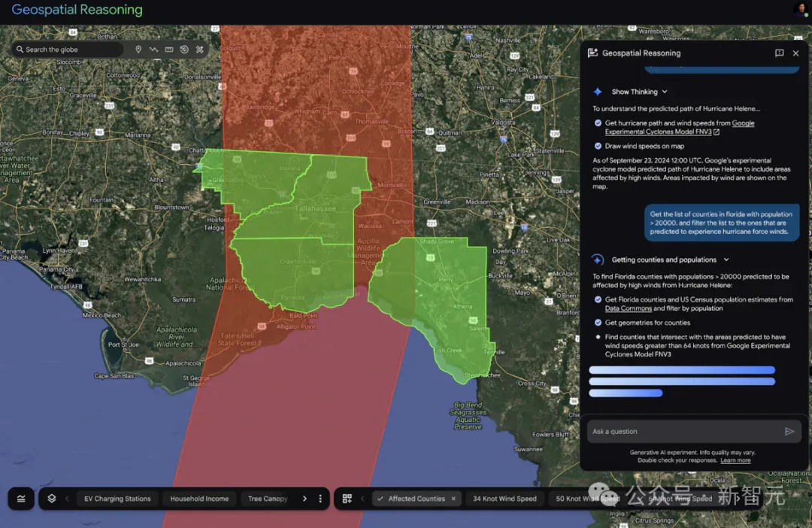Screen dimensions: 812x528
Task: Click the check mark on Draw wind speeds step
Action: [598, 146]
